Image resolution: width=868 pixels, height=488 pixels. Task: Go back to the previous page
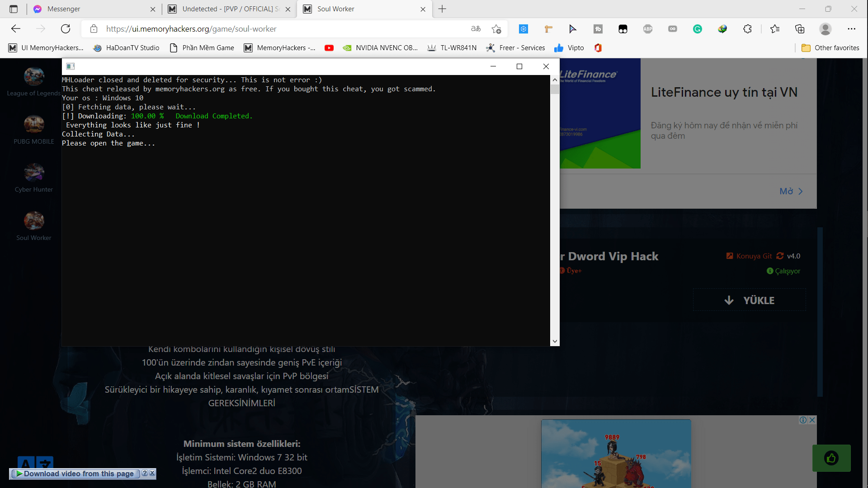(16, 29)
